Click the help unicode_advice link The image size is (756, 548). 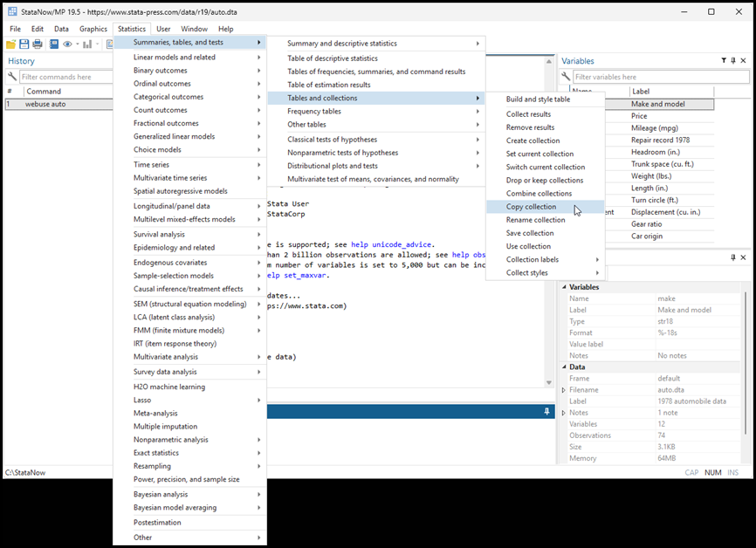click(391, 245)
